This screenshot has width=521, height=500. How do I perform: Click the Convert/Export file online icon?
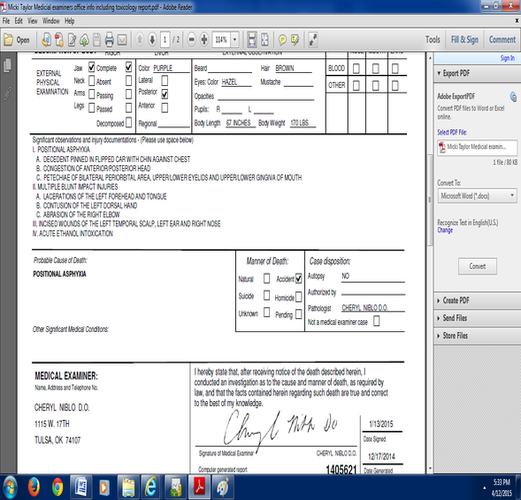coord(46,40)
